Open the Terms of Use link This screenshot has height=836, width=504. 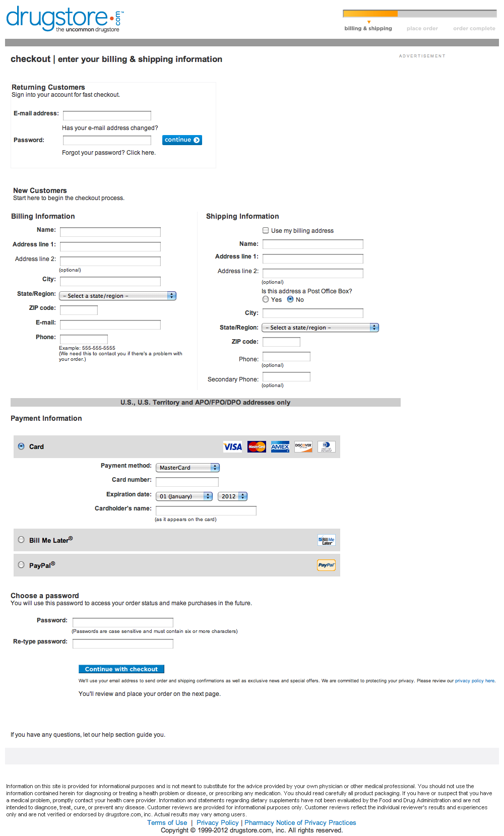coord(167,823)
